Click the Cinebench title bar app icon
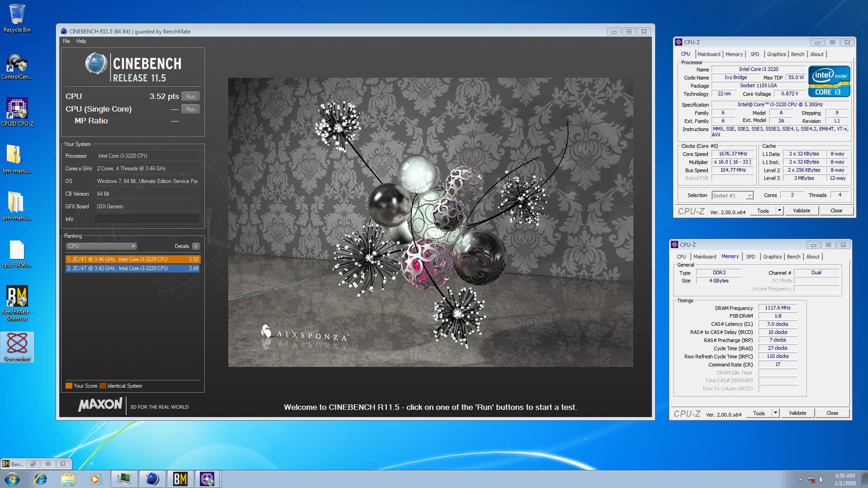The width and height of the screenshot is (868, 488). (64, 31)
